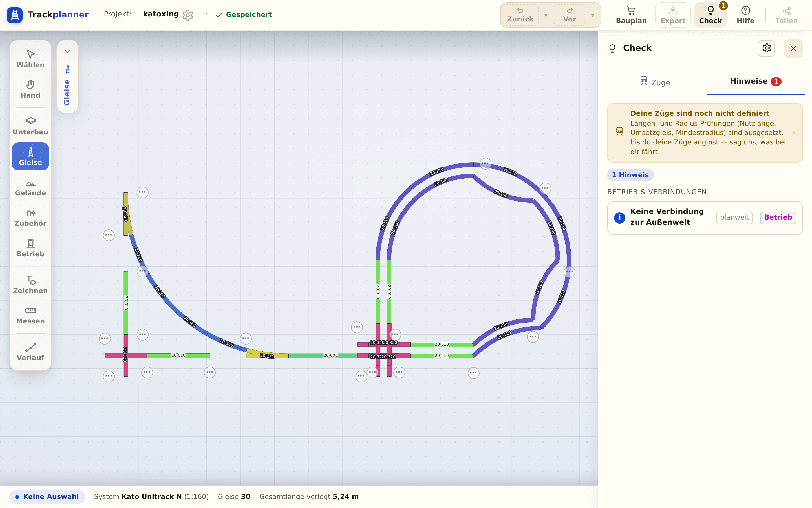Select the Gleise tool in sidebar
812x508 pixels.
[30, 156]
